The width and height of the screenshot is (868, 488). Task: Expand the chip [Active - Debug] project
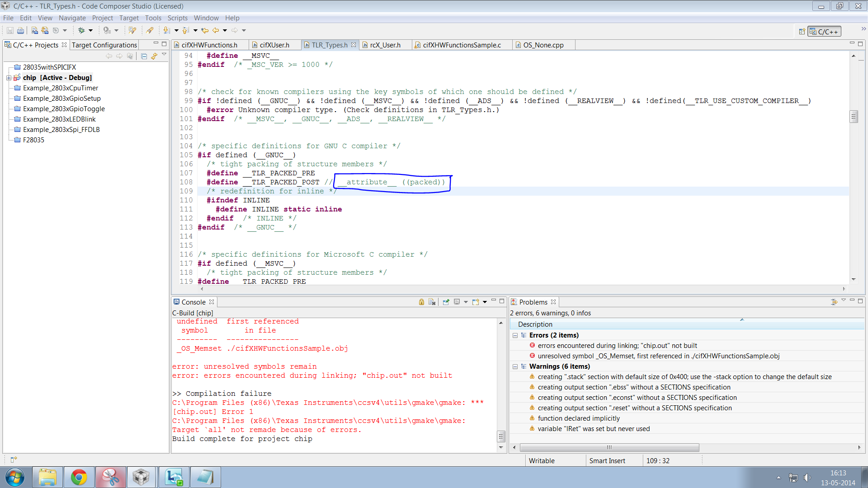(9, 78)
